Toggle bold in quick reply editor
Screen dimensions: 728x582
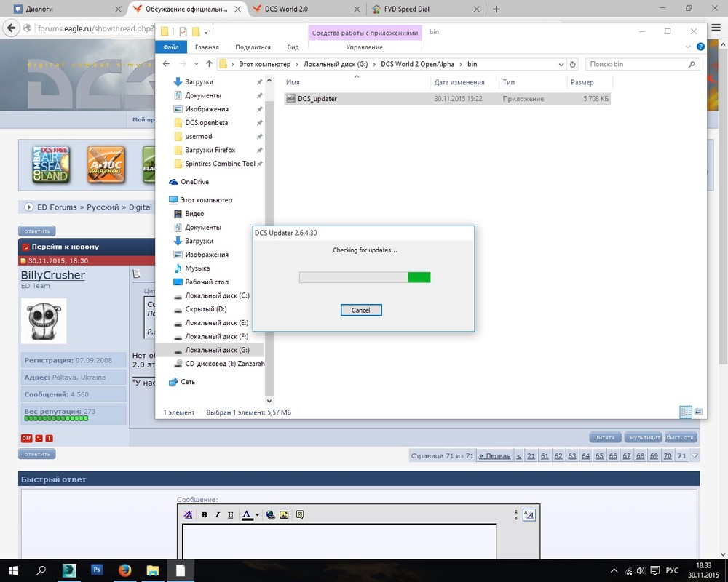(x=205, y=514)
